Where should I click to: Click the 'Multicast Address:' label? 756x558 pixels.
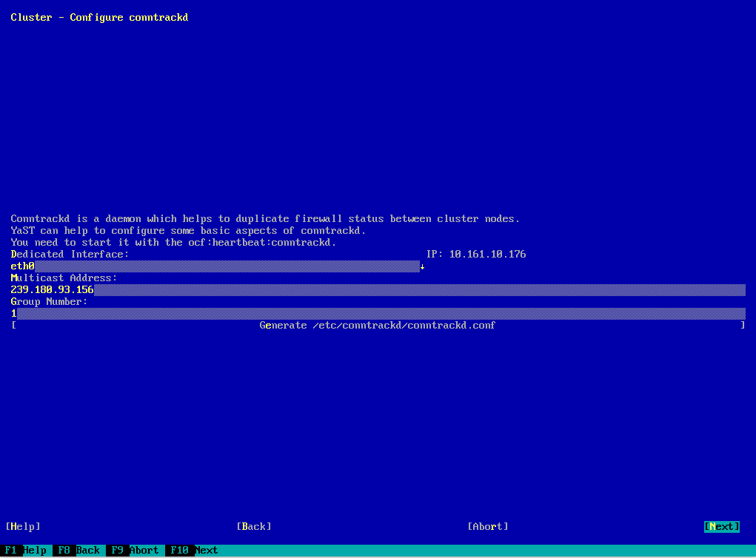(64, 278)
